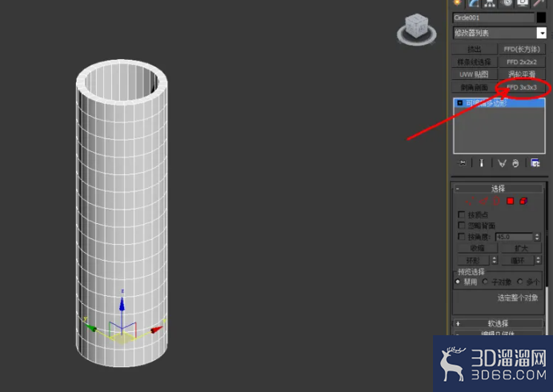Open the Utilities hammer panel tab

(539, 3)
